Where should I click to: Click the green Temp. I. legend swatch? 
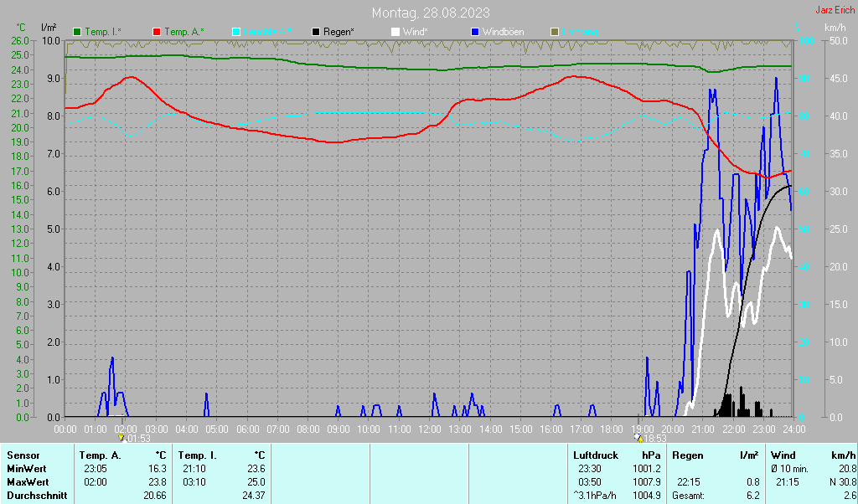78,32
